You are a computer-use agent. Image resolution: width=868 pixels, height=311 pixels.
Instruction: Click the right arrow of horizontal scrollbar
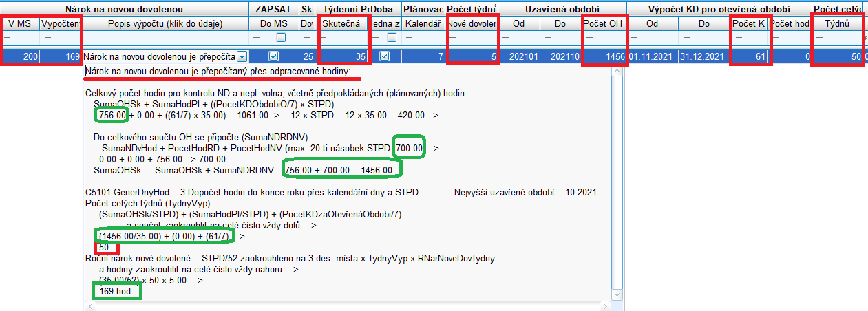[606, 305]
